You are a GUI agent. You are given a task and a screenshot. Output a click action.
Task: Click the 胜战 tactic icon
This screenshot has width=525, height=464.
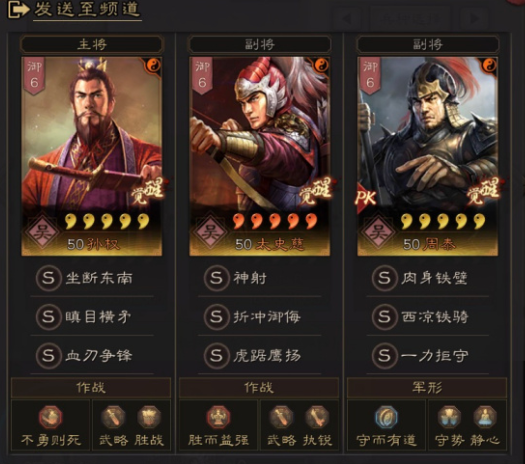pyautogui.click(x=149, y=417)
